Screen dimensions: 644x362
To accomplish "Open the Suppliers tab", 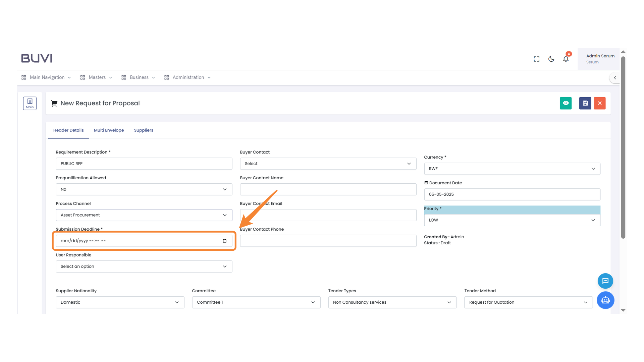I will click(144, 130).
